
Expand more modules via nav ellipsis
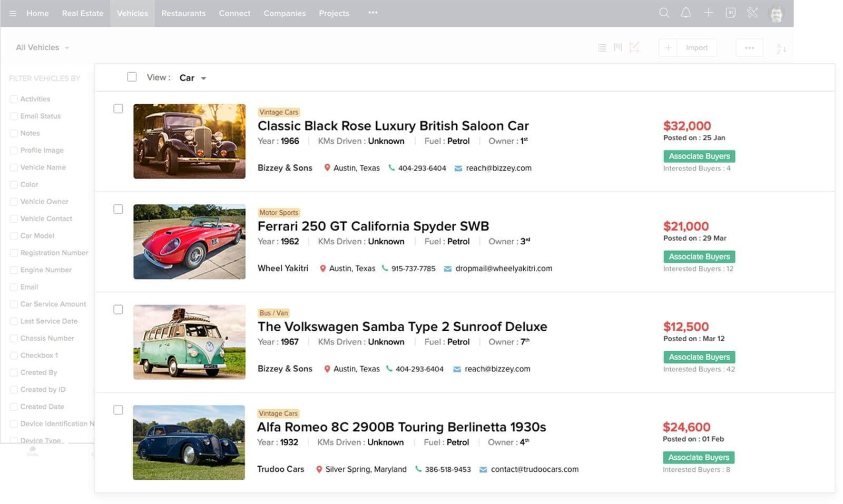pos(373,13)
